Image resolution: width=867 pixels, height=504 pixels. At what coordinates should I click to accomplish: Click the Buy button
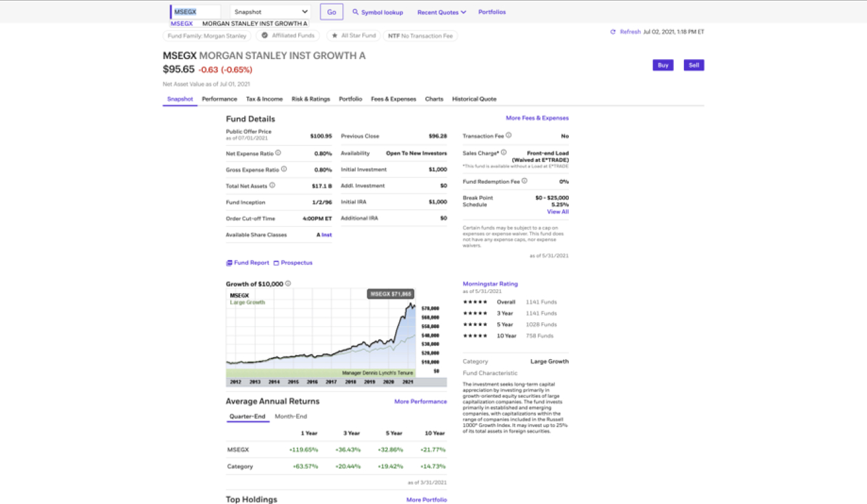[663, 64]
